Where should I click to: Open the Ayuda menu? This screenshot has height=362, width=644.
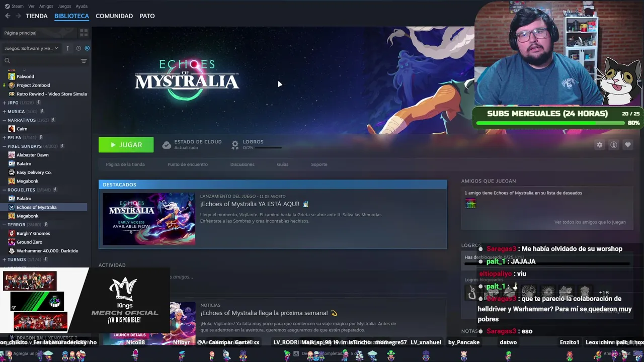coord(82,6)
